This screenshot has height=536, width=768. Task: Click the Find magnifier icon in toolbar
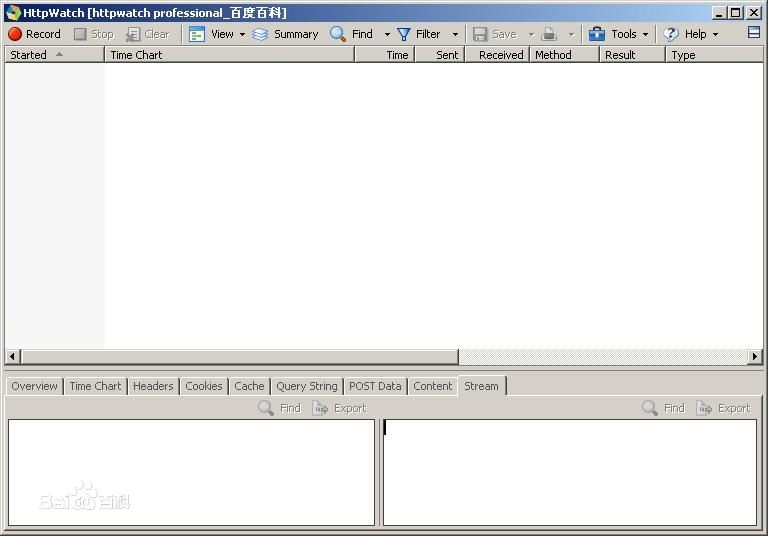[338, 34]
